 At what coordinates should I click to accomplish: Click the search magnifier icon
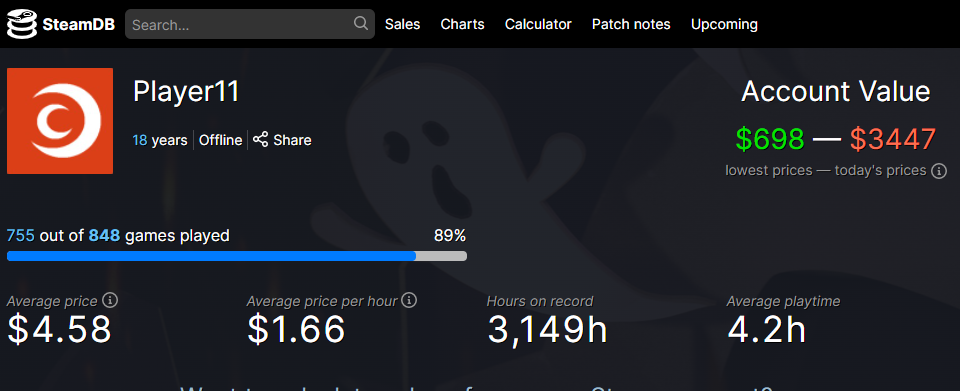[361, 23]
